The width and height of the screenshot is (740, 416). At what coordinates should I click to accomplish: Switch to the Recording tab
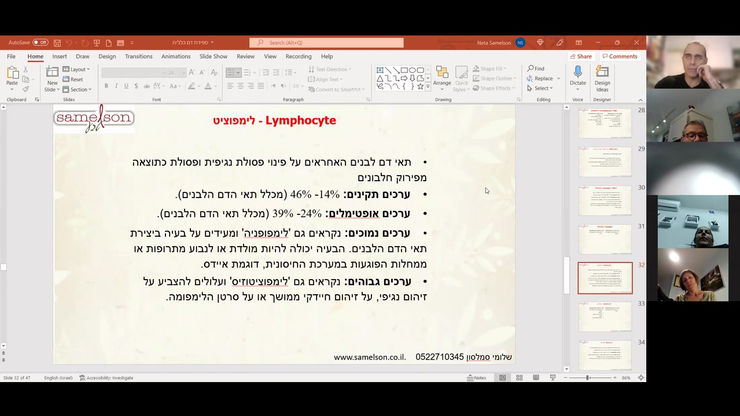click(298, 56)
